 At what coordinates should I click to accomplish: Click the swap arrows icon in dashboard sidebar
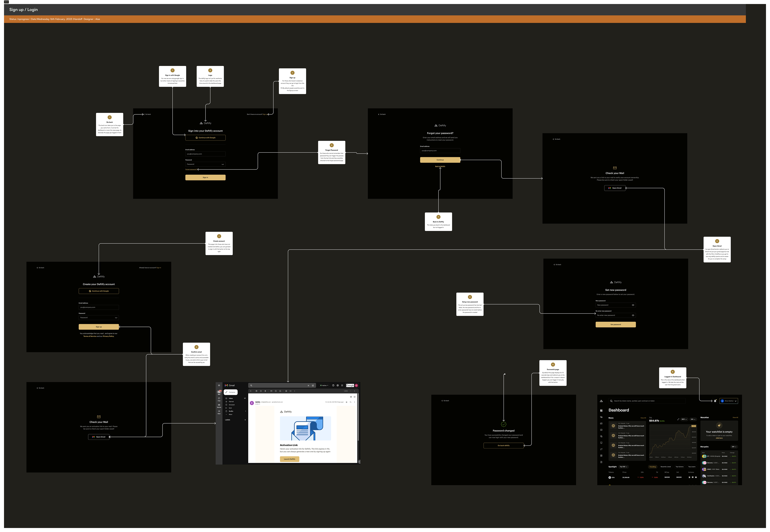click(601, 449)
